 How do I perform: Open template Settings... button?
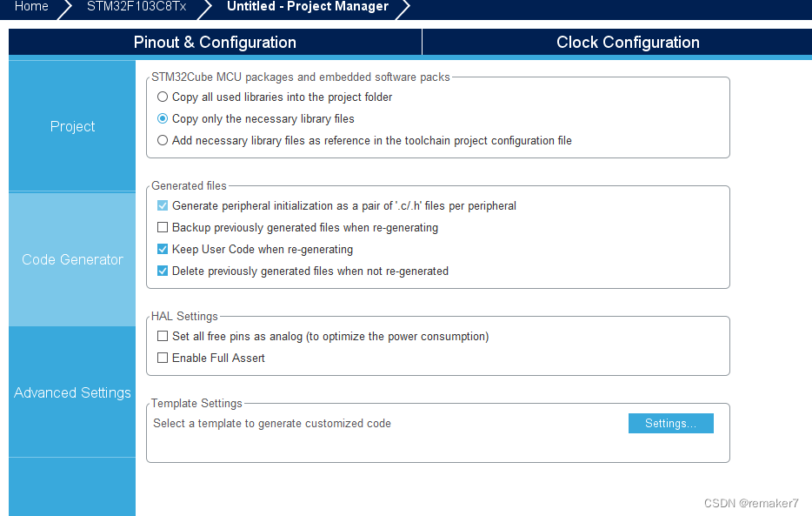tap(670, 423)
